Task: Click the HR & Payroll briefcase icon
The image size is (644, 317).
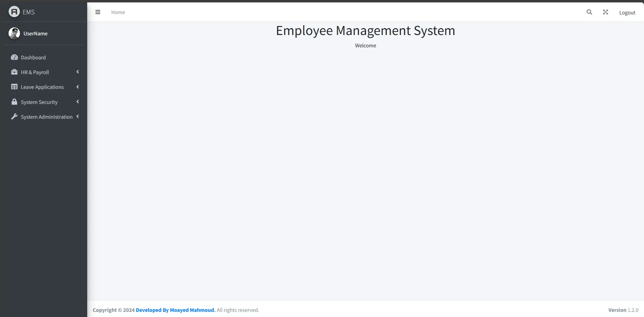Action: pos(14,72)
